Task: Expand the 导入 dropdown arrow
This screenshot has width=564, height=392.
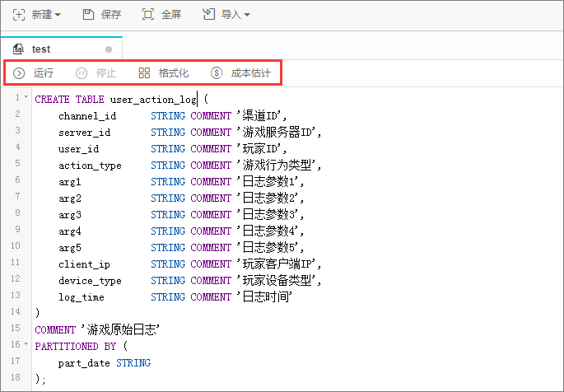Action: [247, 15]
